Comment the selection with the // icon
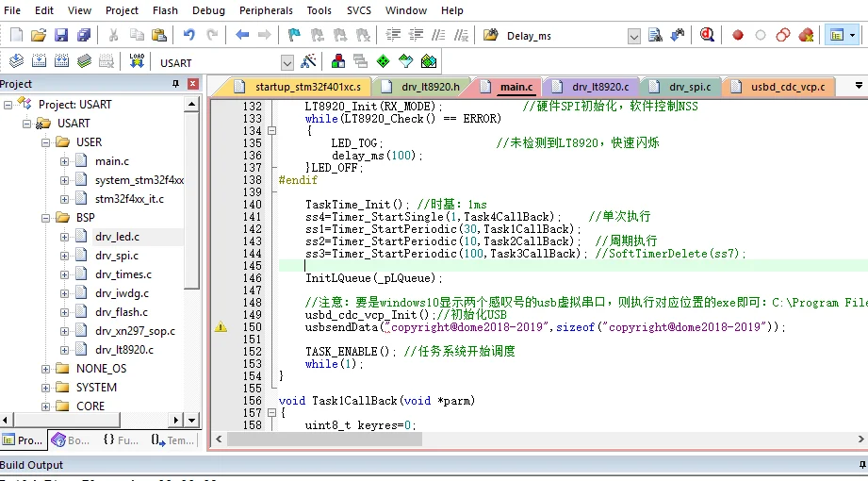This screenshot has height=481, width=868. tap(438, 36)
